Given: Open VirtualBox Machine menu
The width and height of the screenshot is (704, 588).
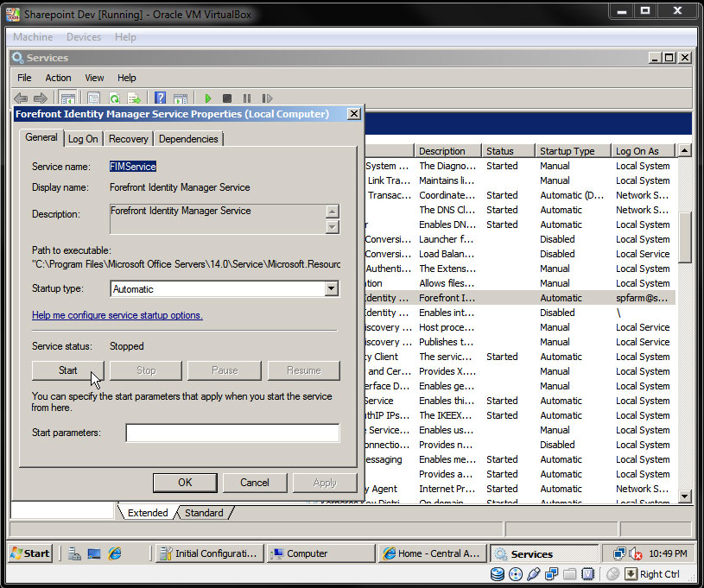Looking at the screenshot, I should (33, 37).
